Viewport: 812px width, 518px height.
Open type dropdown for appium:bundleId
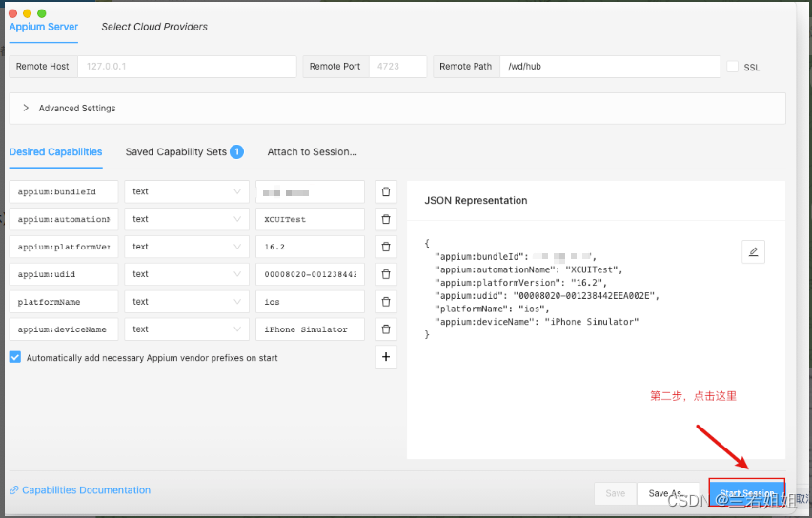pos(187,191)
